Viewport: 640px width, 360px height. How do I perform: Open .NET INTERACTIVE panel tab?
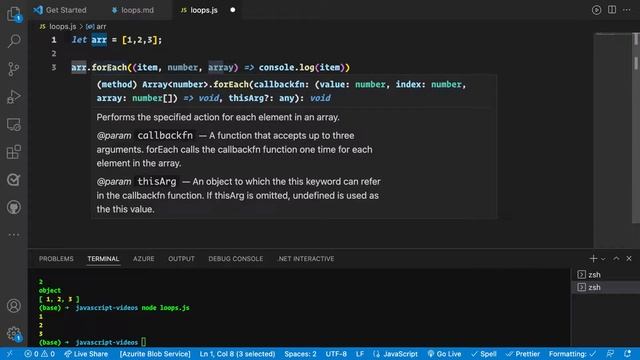point(306,259)
